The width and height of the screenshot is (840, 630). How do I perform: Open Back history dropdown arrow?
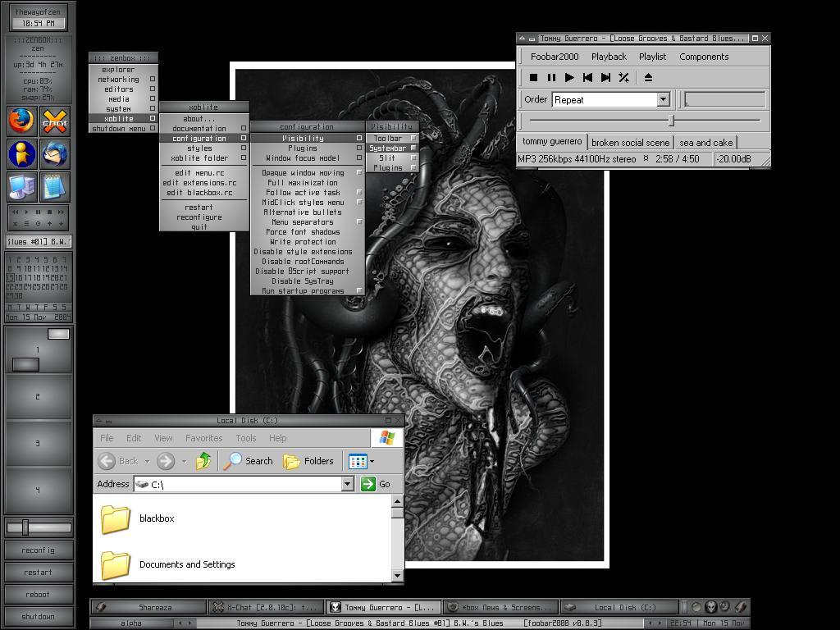tap(147, 461)
